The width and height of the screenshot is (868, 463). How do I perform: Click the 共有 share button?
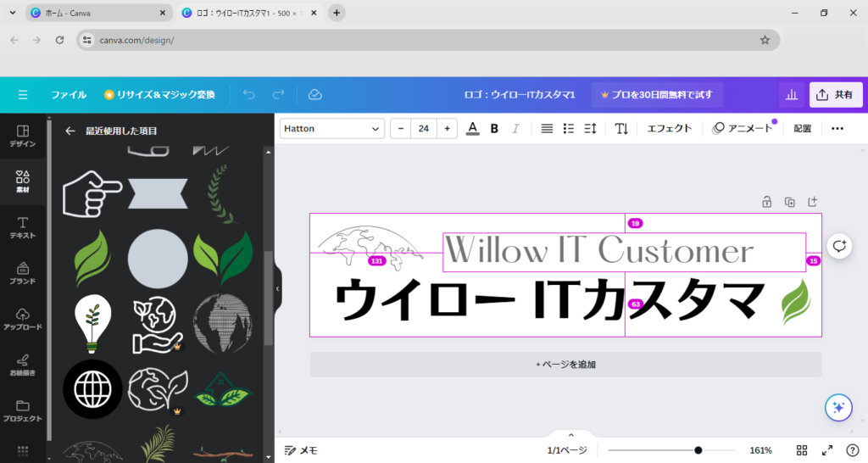836,95
